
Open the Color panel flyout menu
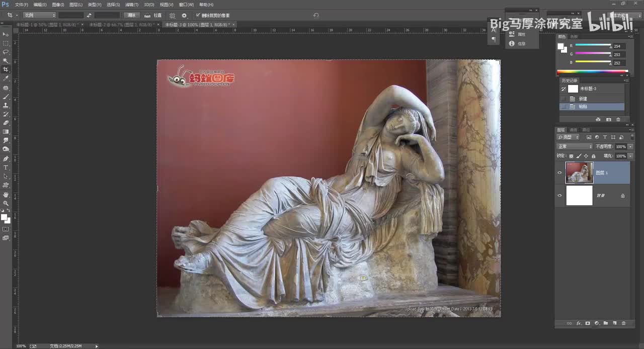[631, 37]
